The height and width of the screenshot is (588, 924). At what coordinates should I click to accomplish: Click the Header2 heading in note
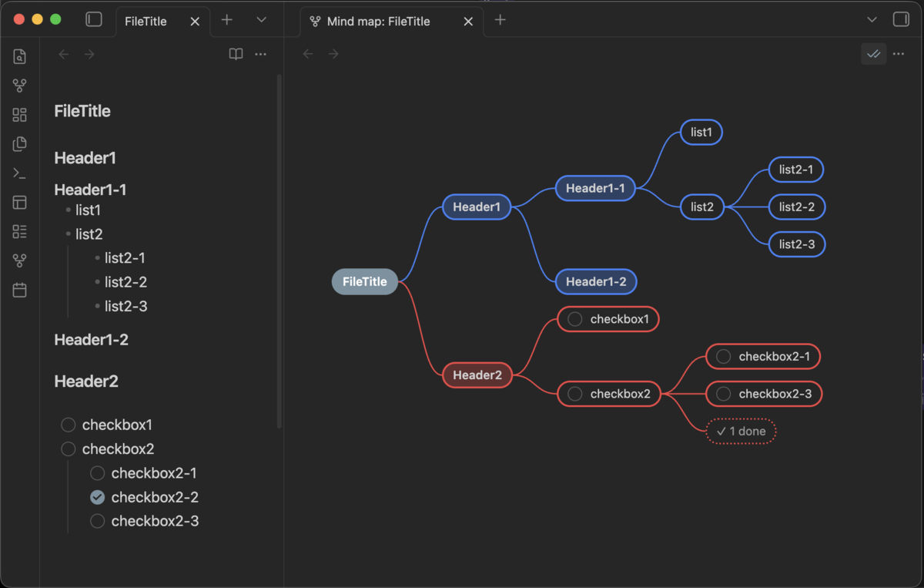[x=86, y=381]
